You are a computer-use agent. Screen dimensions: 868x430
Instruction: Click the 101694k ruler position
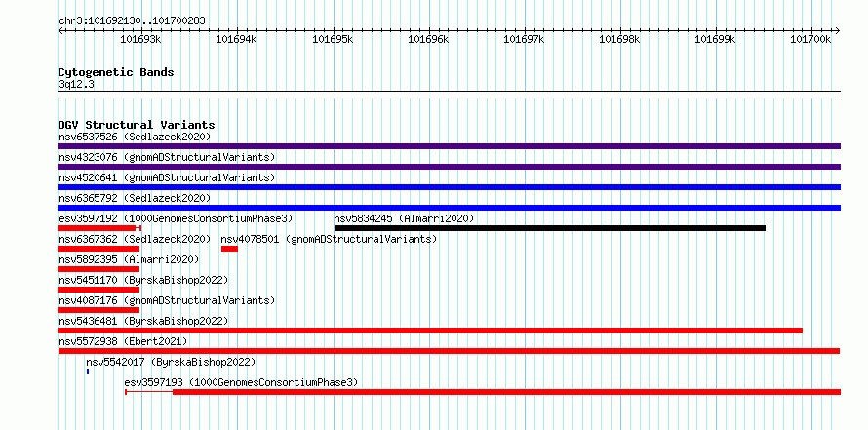(x=236, y=39)
